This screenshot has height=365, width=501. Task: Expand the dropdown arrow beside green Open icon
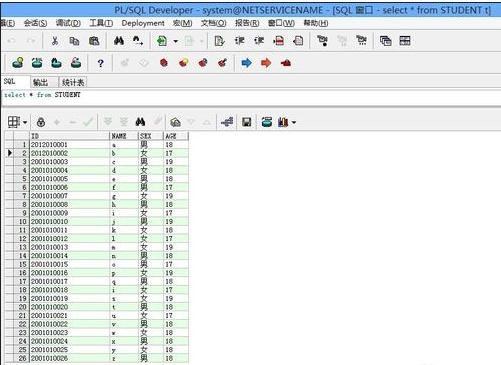tap(175, 41)
